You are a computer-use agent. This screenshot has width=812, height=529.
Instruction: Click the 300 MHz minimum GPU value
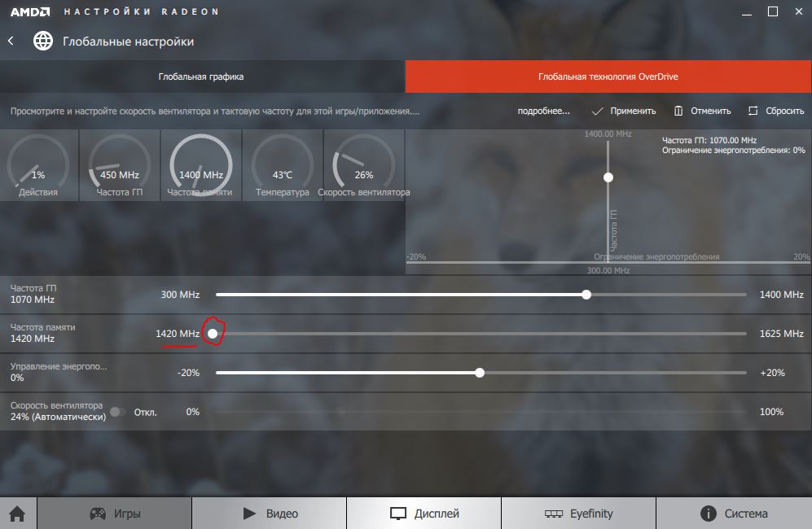[x=180, y=295]
